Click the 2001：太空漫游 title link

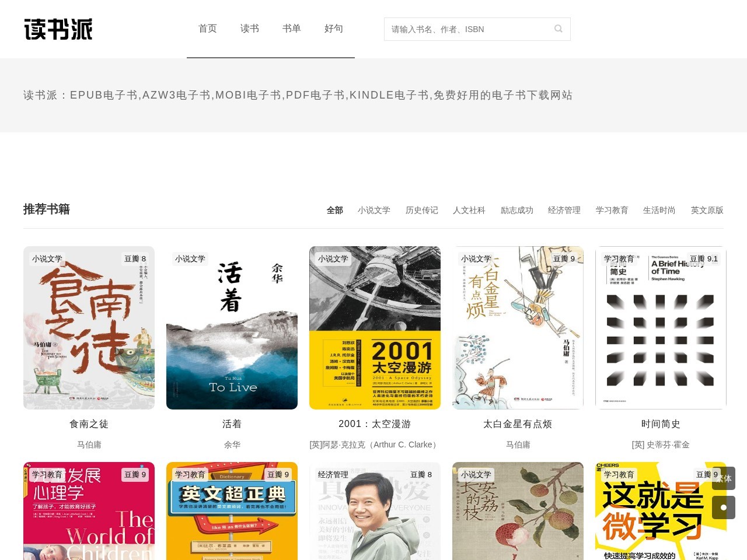point(375,424)
